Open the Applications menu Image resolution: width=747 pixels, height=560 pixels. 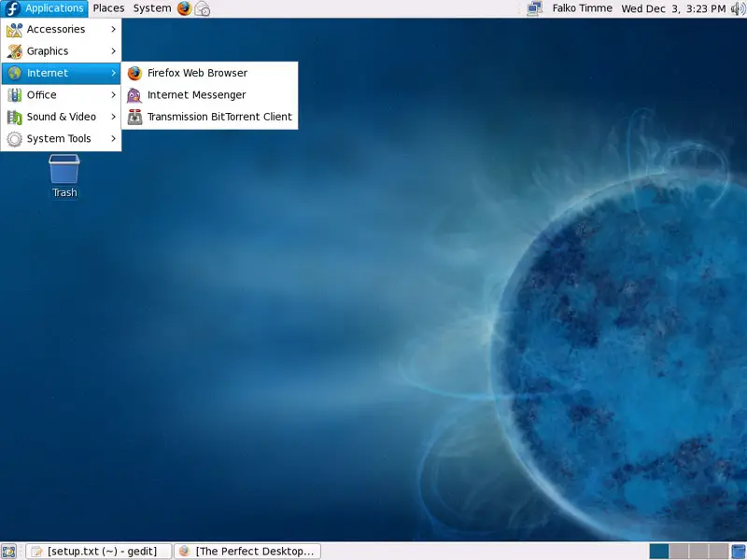44,8
